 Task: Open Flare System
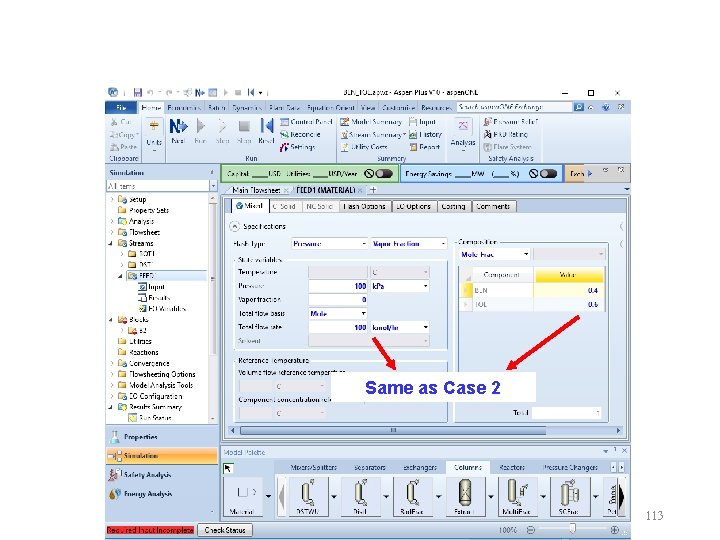coord(507,147)
